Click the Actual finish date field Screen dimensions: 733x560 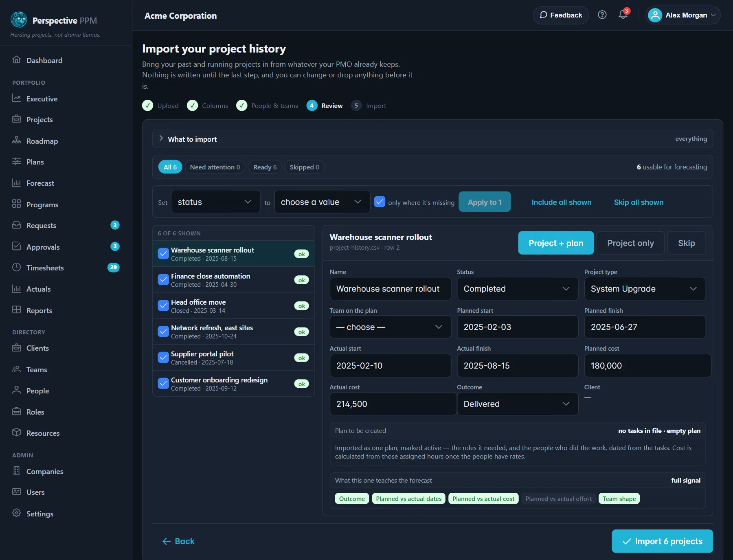click(517, 366)
